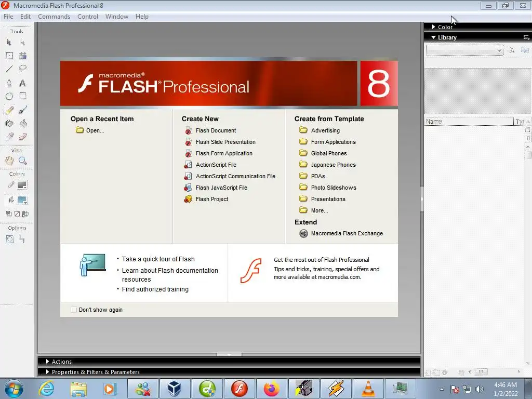Open Firefox from the taskbar
Viewport: 532px width, 399px height.
[x=271, y=389]
